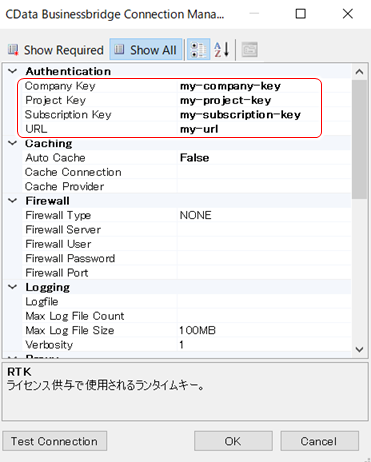Edit the Project Key value field
This screenshot has width=371, height=462.
click(x=264, y=100)
